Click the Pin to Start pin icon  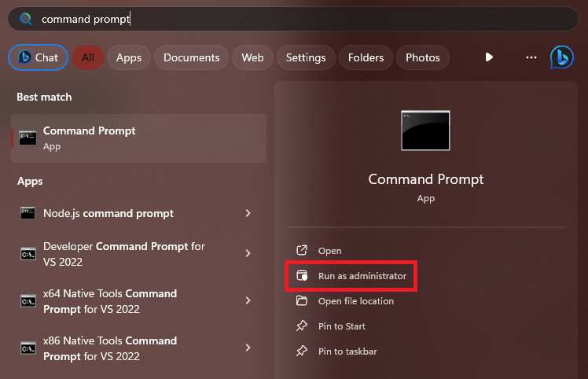(x=302, y=326)
